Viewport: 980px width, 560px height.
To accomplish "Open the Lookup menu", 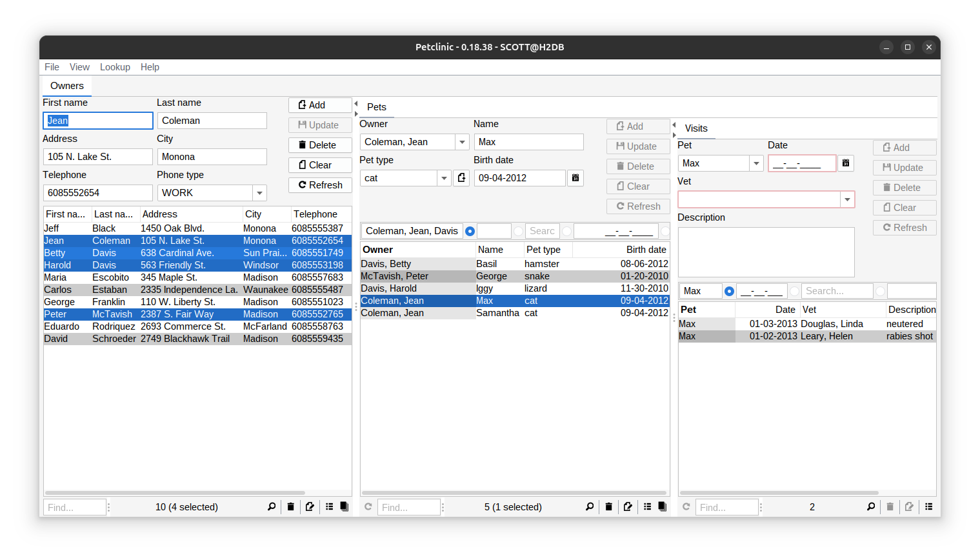I will point(115,67).
